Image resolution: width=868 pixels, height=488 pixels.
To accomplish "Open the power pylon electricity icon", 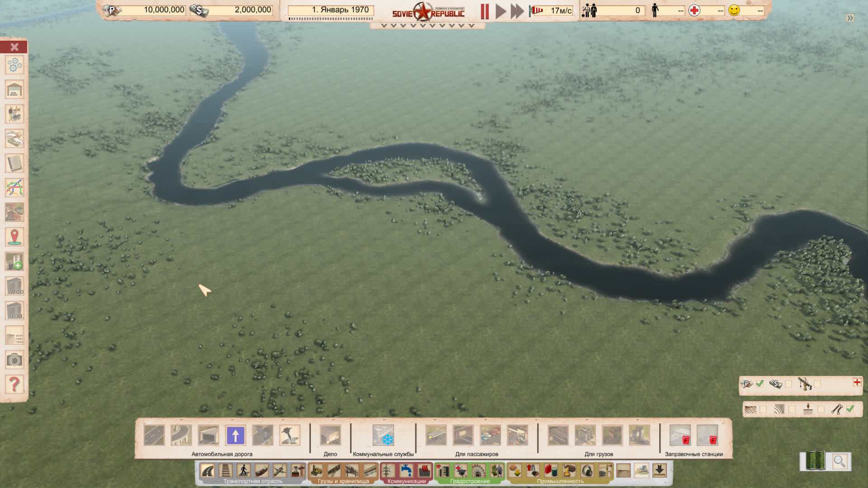I will click(x=387, y=471).
